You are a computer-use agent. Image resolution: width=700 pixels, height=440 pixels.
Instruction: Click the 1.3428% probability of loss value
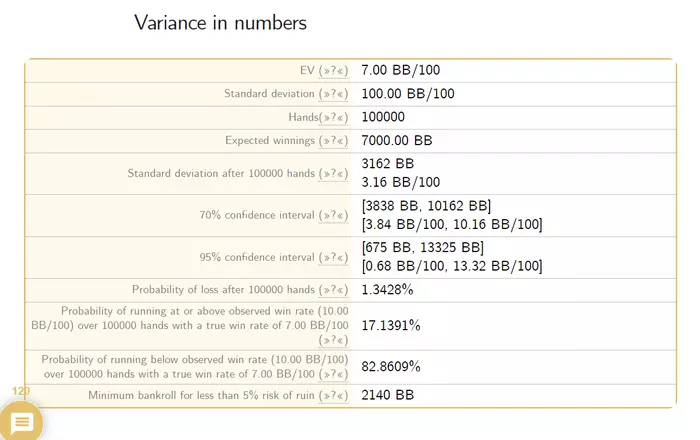coord(387,290)
